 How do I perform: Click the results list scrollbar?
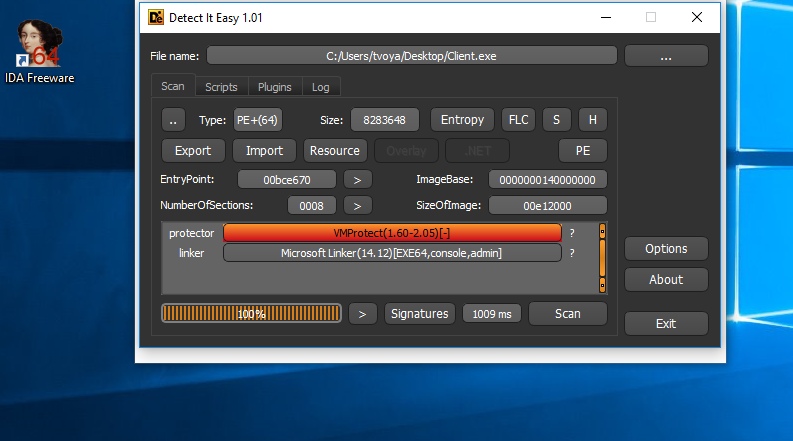(x=602, y=258)
